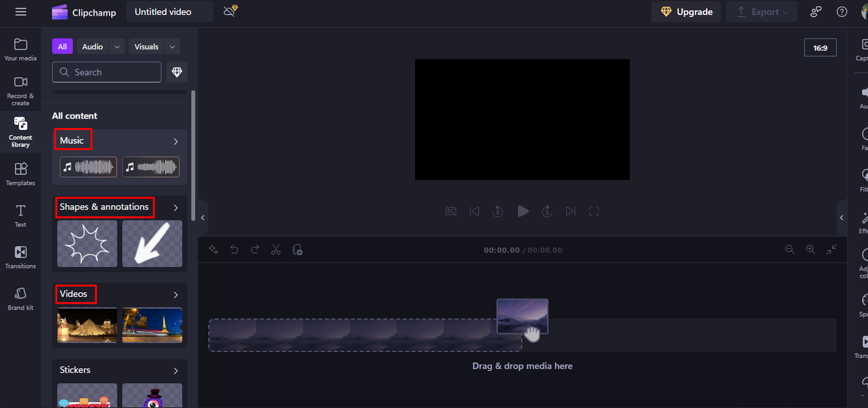The width and height of the screenshot is (868, 408).
Task: Change the 16:9 aspect ratio
Action: (x=820, y=47)
